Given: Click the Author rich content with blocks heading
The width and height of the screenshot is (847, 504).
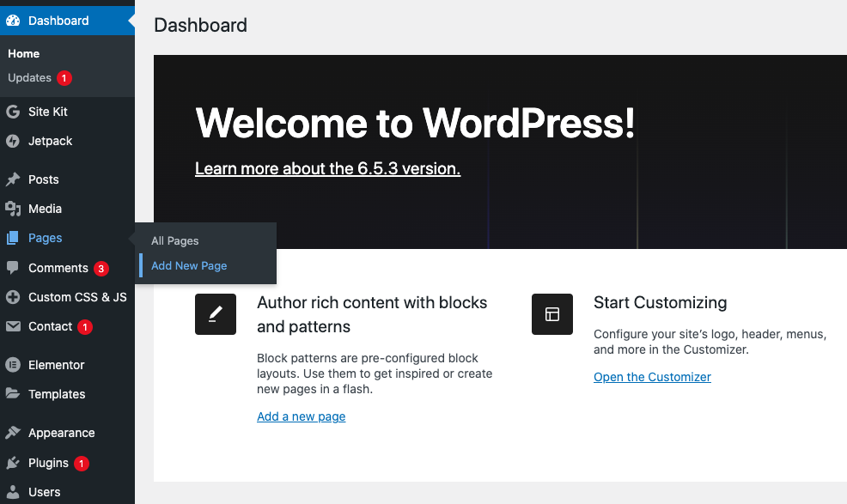Looking at the screenshot, I should 372,314.
